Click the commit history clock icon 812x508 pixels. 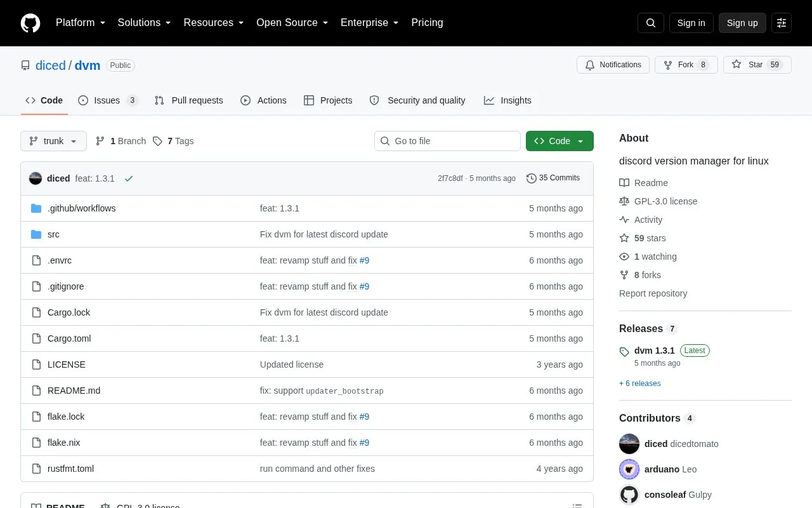pyautogui.click(x=532, y=178)
